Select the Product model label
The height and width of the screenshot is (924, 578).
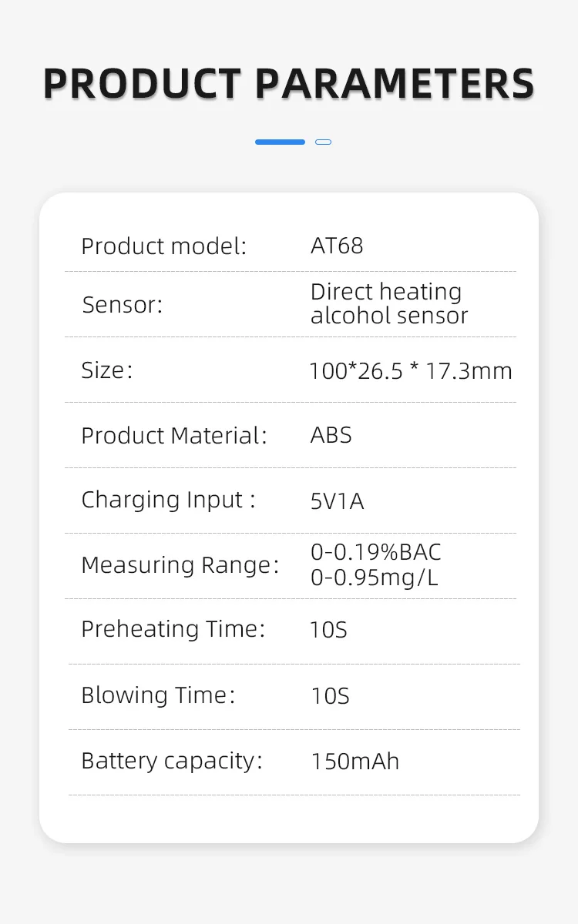[x=163, y=246]
